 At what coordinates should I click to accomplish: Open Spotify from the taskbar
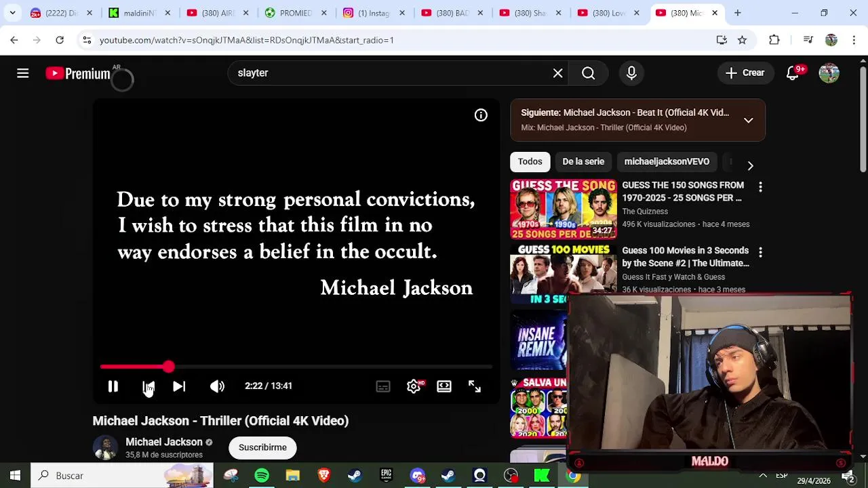coord(262,476)
